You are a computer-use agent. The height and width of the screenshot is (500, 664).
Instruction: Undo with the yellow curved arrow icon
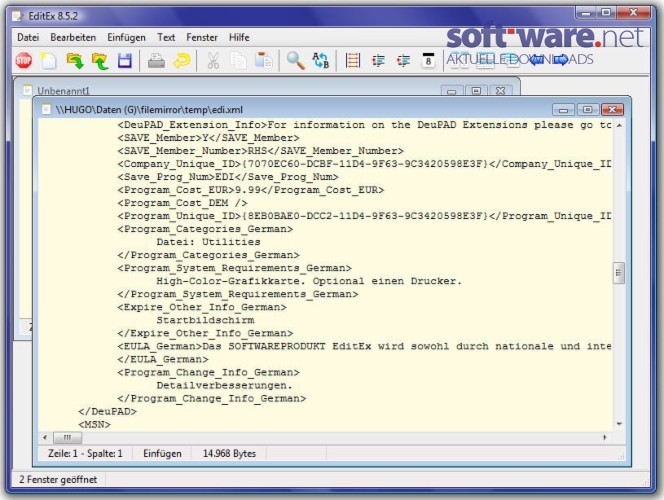pyautogui.click(x=182, y=61)
